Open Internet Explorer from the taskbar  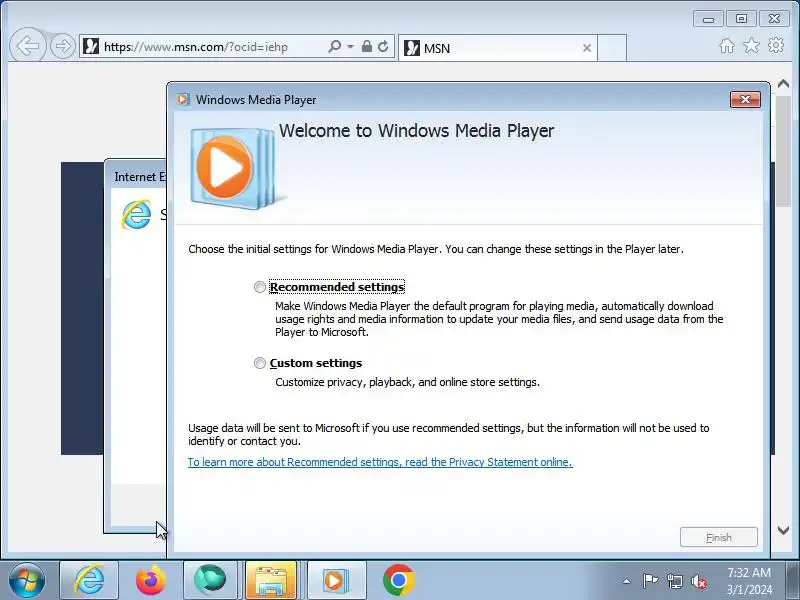89,580
